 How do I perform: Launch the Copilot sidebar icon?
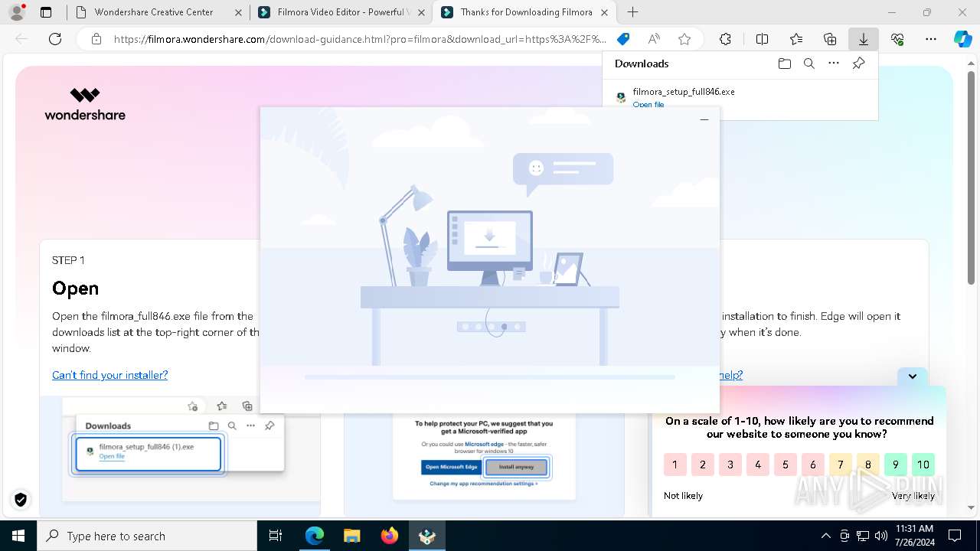[963, 39]
